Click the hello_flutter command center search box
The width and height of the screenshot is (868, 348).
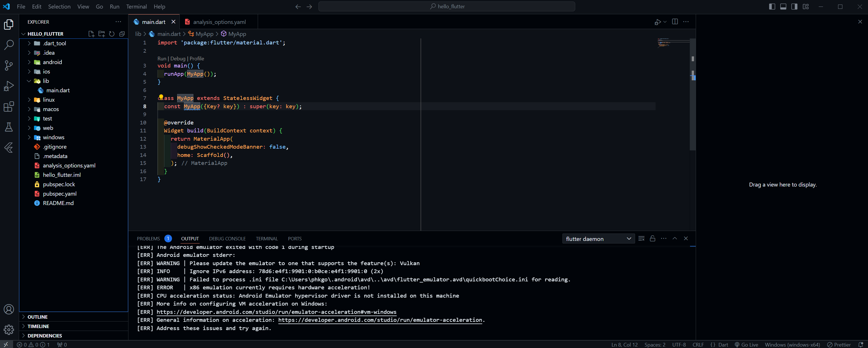447,6
